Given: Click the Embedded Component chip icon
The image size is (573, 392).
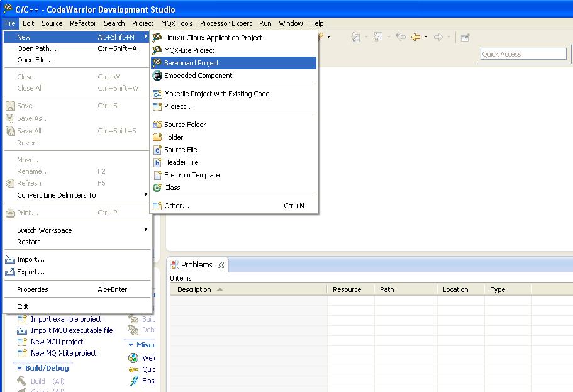Looking at the screenshot, I should pos(157,76).
